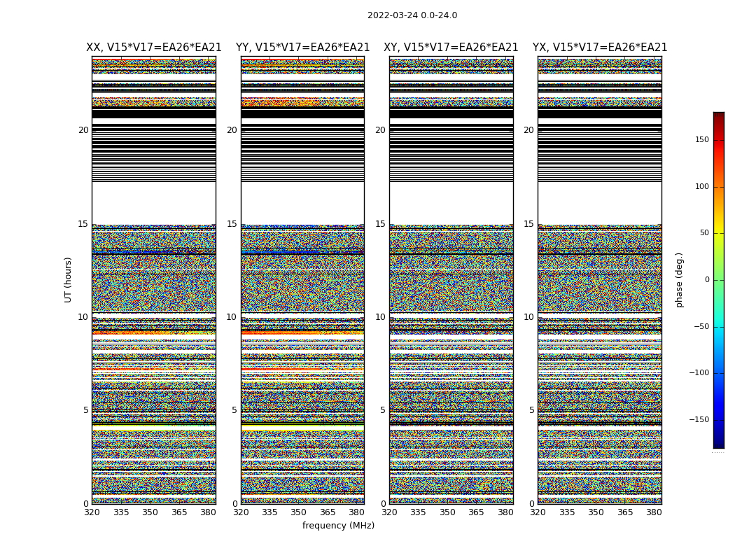Click the 10 hour tick of XY panel
This screenshot has height=560, width=735.
381,317
